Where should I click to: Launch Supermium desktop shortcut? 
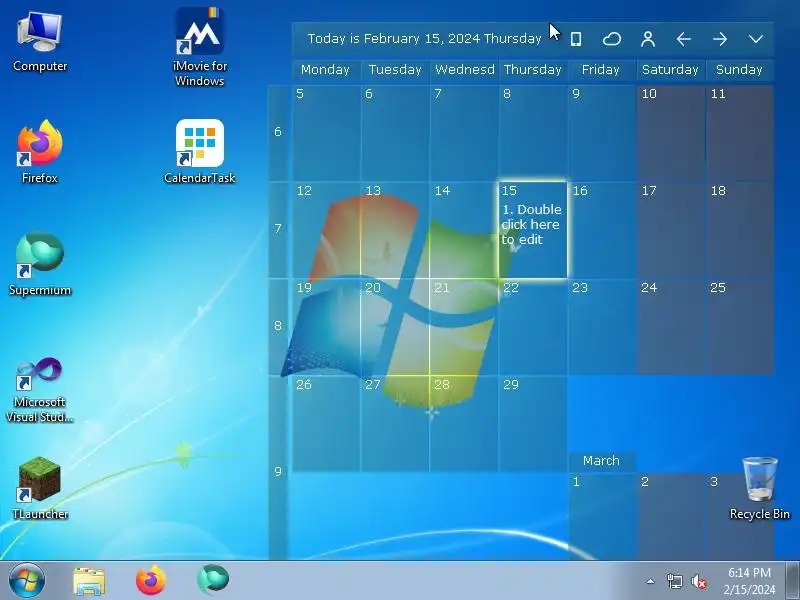[40, 264]
